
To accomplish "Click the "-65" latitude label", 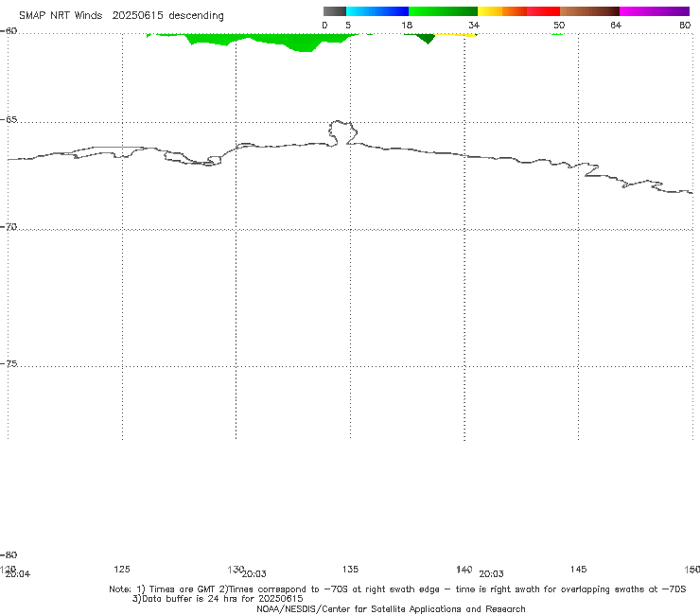I will [9, 120].
